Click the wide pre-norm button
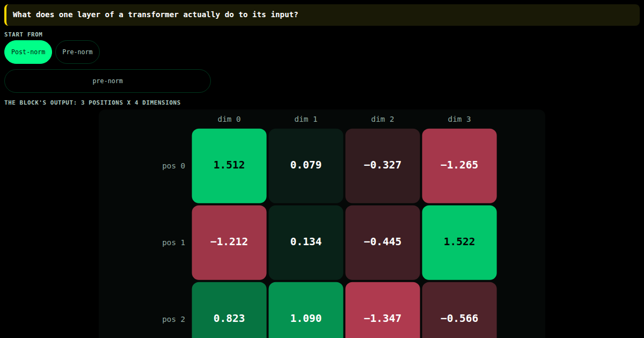 point(107,81)
